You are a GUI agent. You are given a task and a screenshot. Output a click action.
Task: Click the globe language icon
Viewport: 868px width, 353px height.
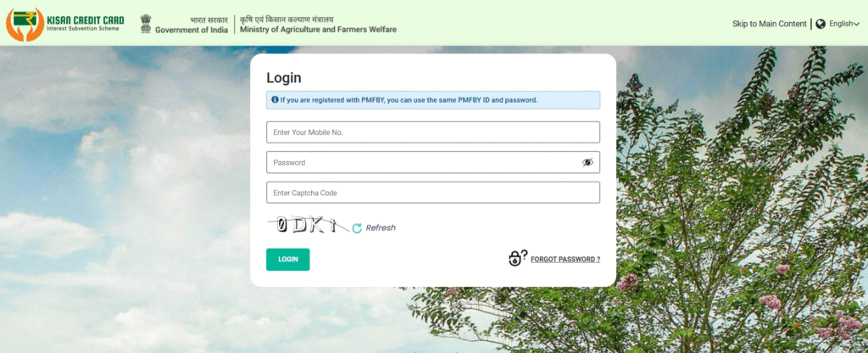[x=821, y=24]
